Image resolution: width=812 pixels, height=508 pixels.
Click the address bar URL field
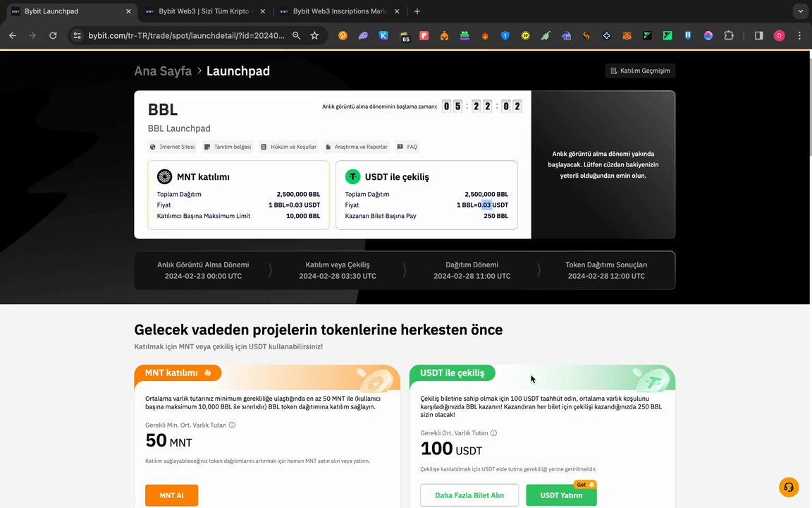186,36
